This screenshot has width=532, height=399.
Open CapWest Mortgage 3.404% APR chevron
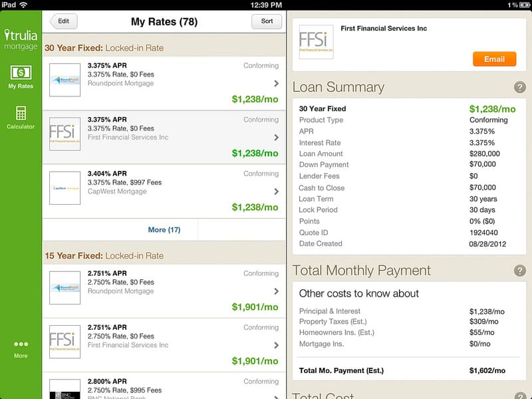(x=276, y=192)
